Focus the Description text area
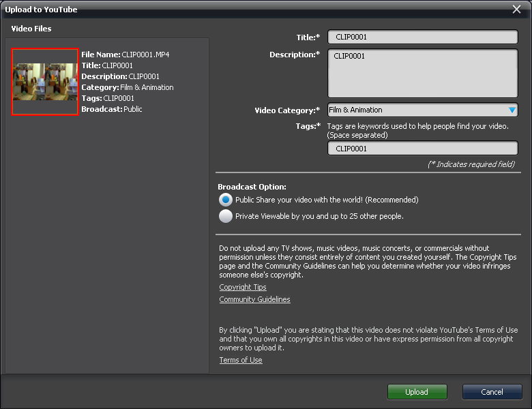The height and width of the screenshot is (409, 532). (x=422, y=73)
